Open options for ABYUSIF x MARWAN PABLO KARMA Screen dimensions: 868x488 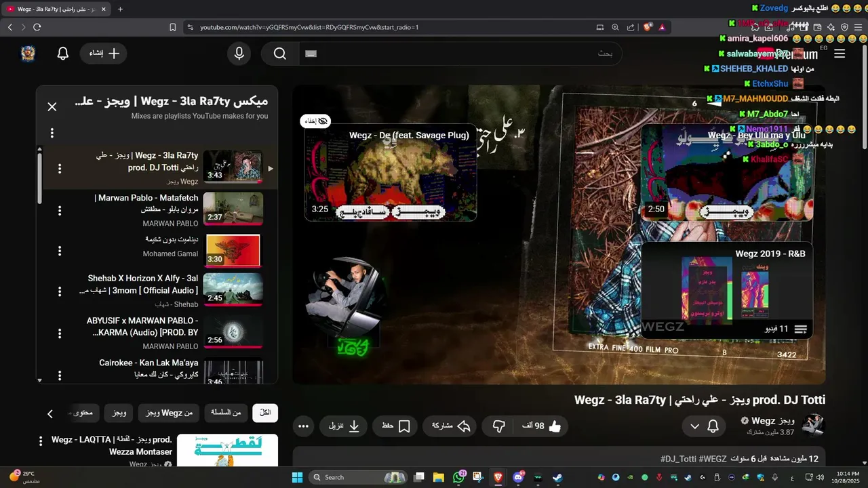[60, 333]
